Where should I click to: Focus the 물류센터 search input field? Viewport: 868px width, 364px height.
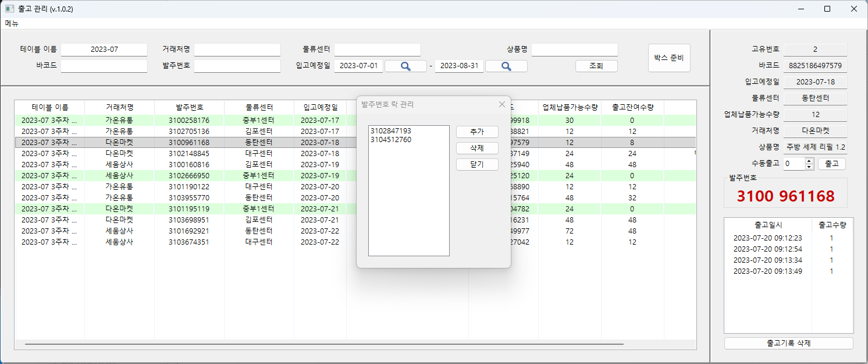[377, 50]
